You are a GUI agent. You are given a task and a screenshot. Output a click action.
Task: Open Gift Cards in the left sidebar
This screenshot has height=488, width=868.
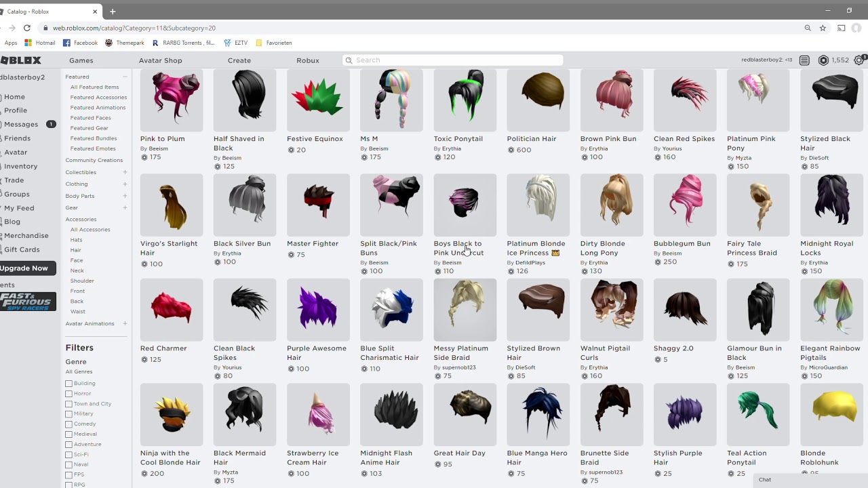click(22, 249)
